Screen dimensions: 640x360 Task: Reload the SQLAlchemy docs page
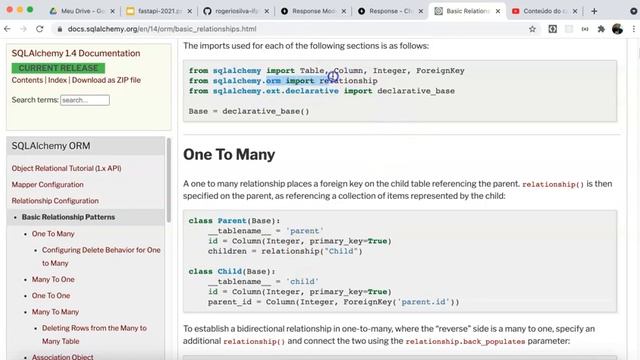pyautogui.click(x=40, y=29)
